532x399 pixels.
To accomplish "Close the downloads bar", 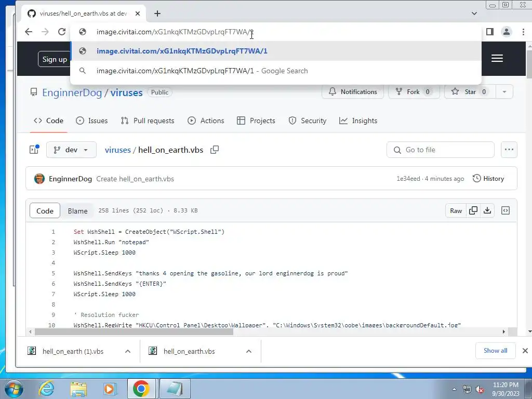I will [x=525, y=351].
